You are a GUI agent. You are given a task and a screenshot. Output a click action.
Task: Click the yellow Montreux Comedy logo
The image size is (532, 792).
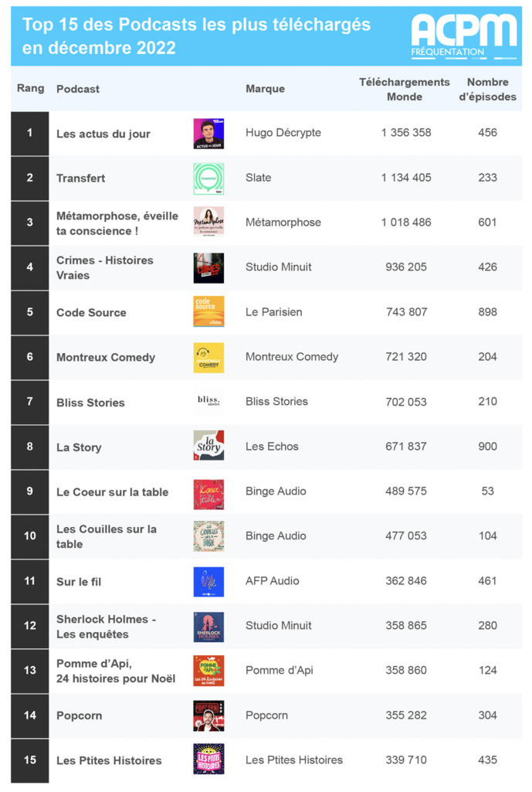point(208,357)
